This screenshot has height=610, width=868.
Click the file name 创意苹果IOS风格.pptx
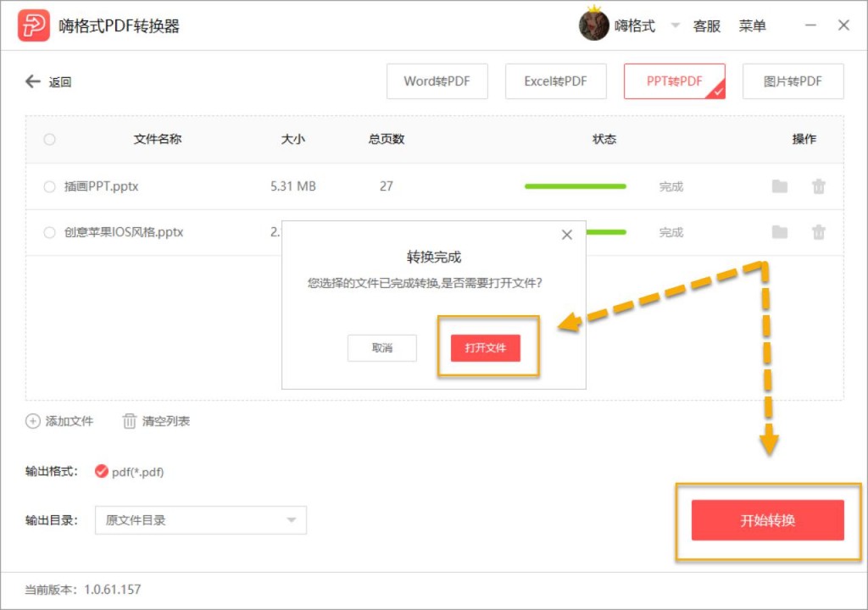pyautogui.click(x=124, y=232)
